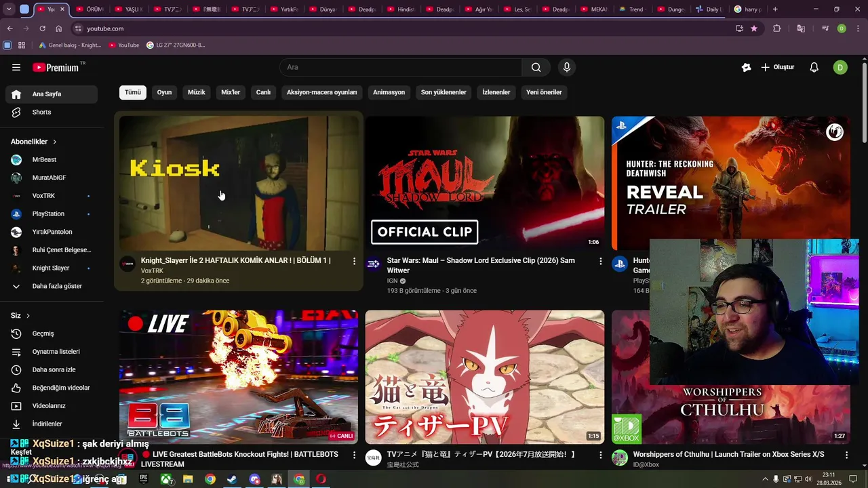Open Knight Slayer subscription channel
Image resolution: width=868 pixels, height=488 pixels.
[x=52, y=268]
